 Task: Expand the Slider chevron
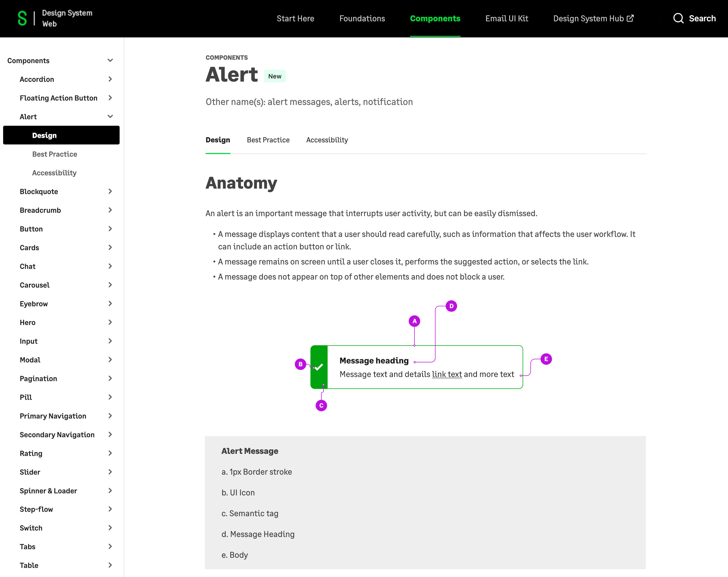click(x=110, y=472)
